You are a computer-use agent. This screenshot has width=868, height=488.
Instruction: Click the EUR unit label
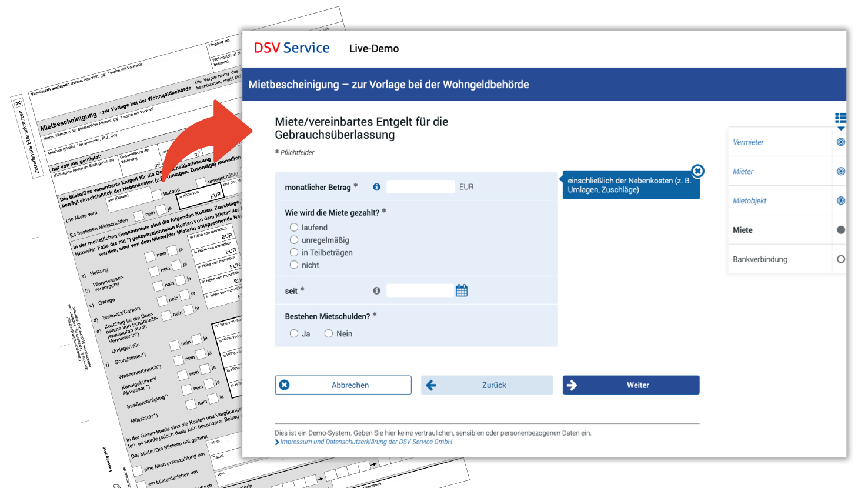[x=466, y=187]
